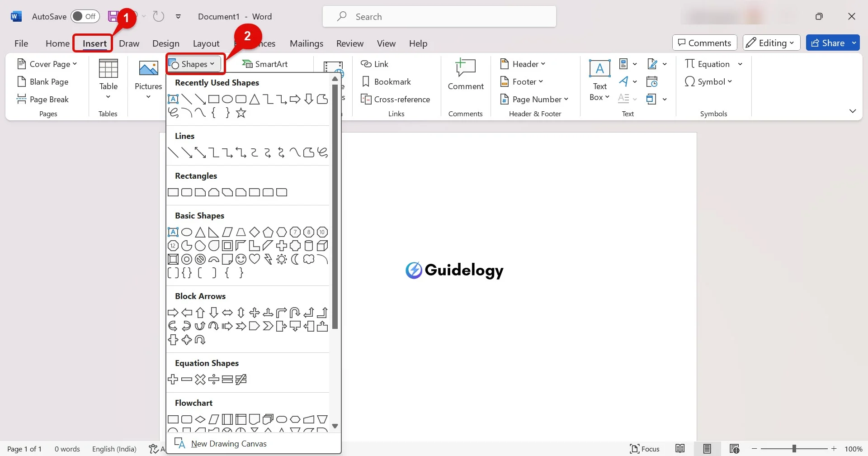The width and height of the screenshot is (868, 456).
Task: Select the lightning bolt shape
Action: click(268, 259)
